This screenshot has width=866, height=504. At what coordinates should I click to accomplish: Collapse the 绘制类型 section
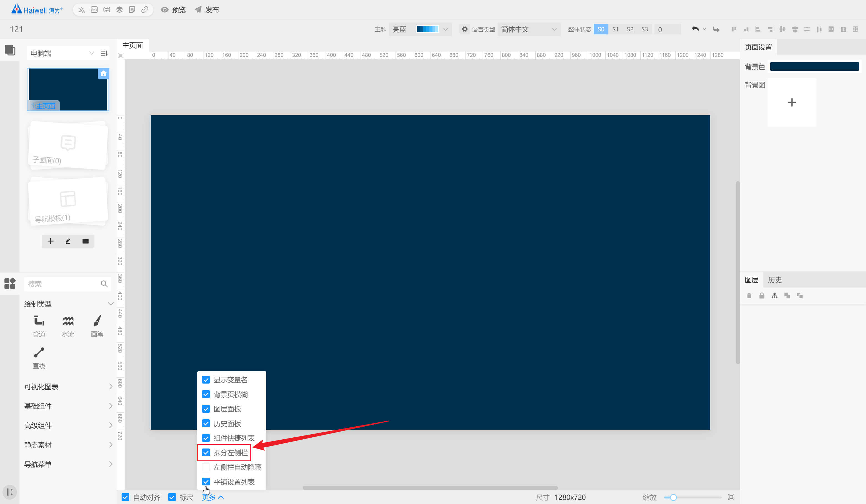pyautogui.click(x=111, y=304)
